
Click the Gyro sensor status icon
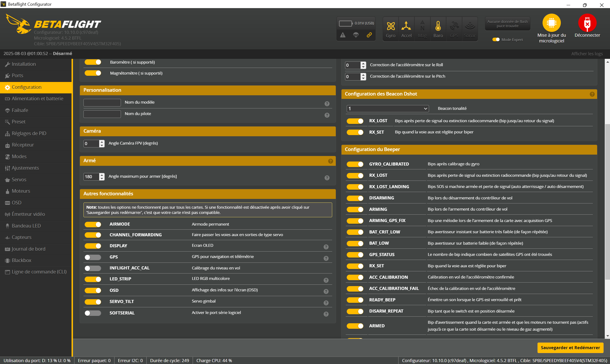click(391, 26)
